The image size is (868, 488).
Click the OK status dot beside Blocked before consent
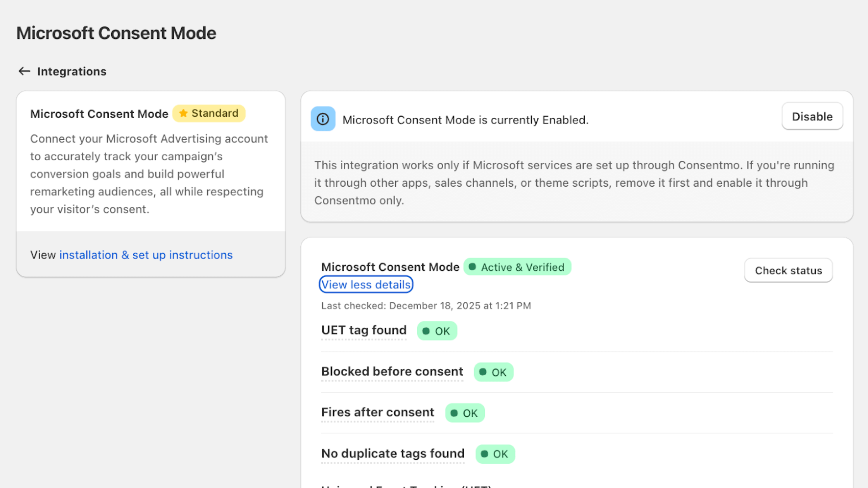pyautogui.click(x=483, y=372)
